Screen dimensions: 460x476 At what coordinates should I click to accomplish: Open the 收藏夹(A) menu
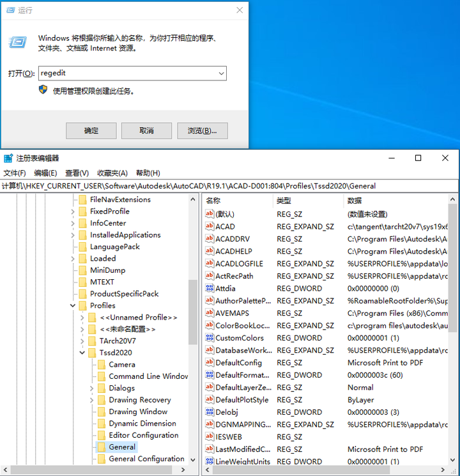tap(112, 173)
